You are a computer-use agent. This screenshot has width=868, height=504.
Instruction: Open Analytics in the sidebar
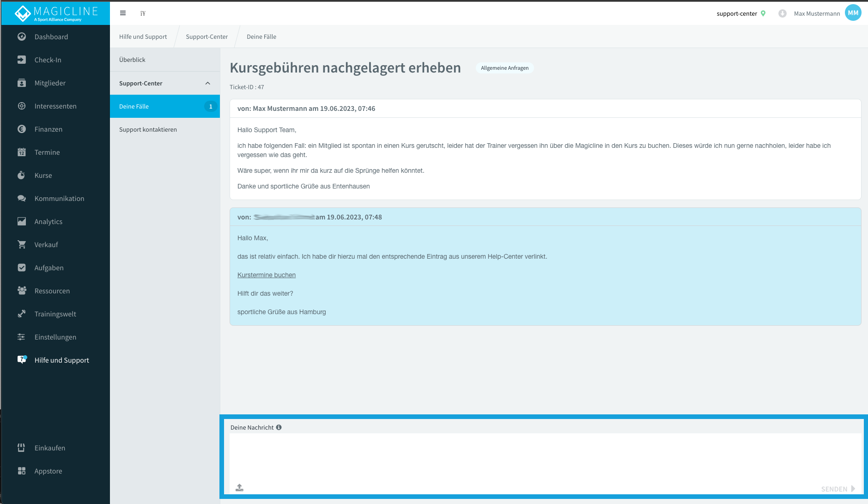(x=48, y=222)
